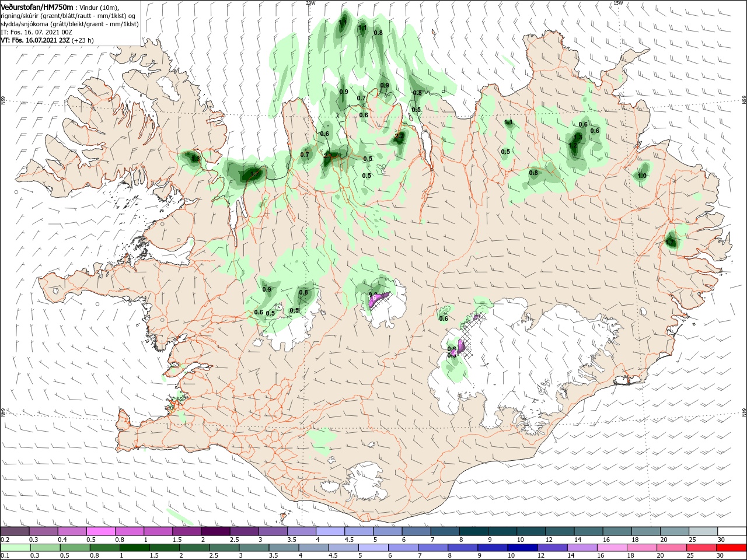Pick the bright pink swatch after 0.5, top scale

pos(100,531)
